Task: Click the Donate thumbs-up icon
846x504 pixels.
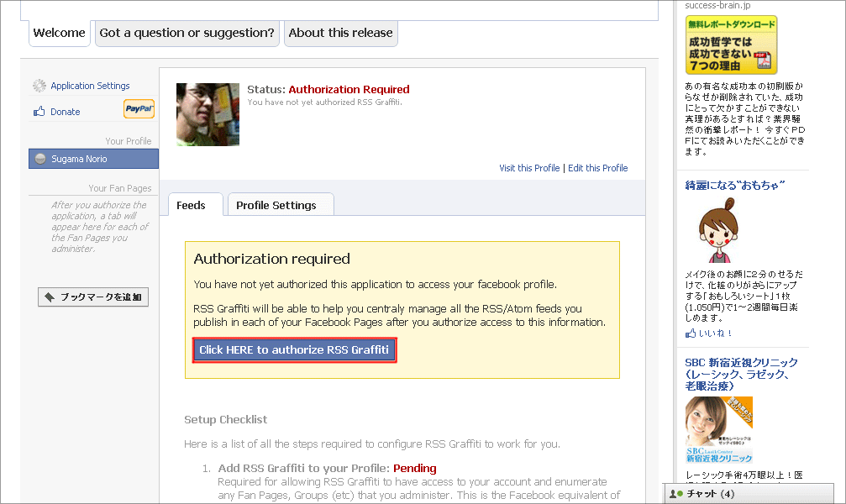Action: (x=39, y=111)
